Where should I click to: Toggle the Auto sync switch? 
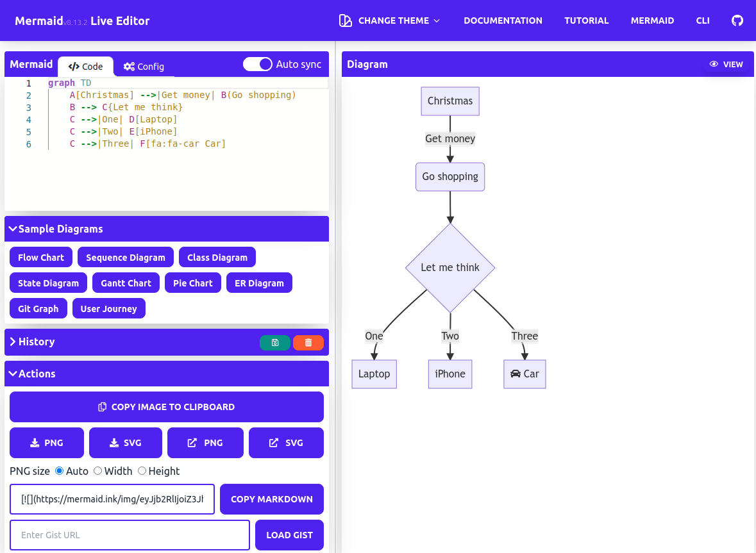click(258, 65)
